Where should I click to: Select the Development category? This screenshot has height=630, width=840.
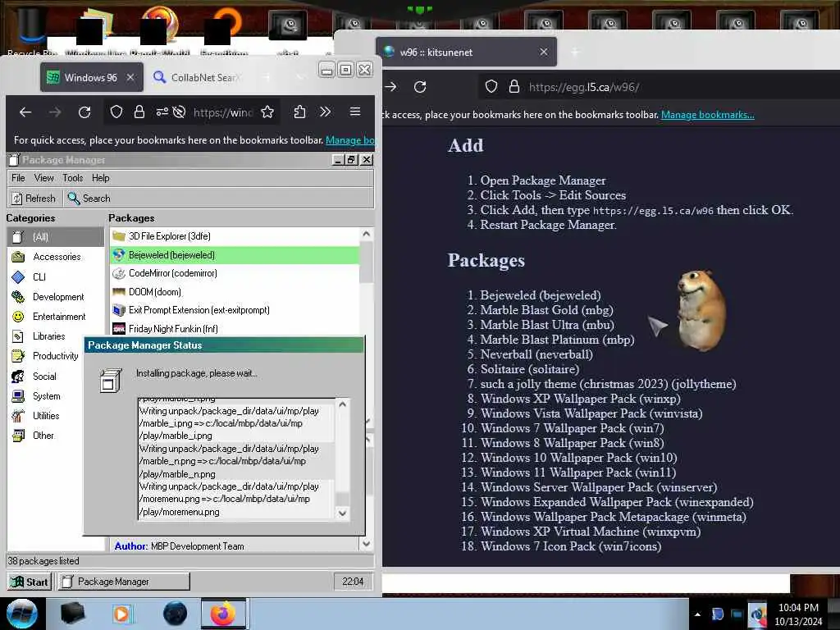tap(57, 297)
